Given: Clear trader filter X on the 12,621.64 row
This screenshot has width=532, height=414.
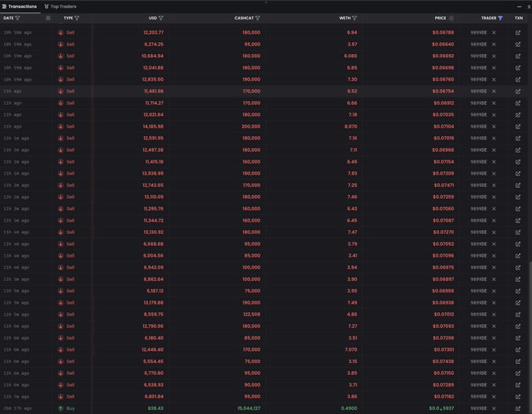Looking at the screenshot, I should point(494,115).
